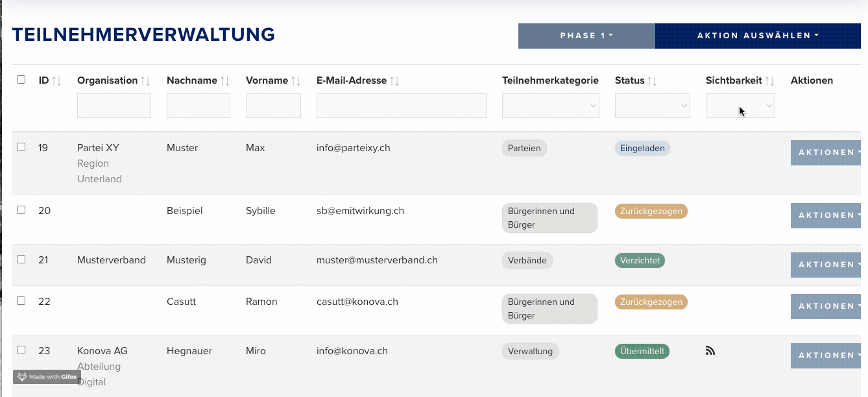Focus the E-Mail-Adresse filter field

pos(402,106)
